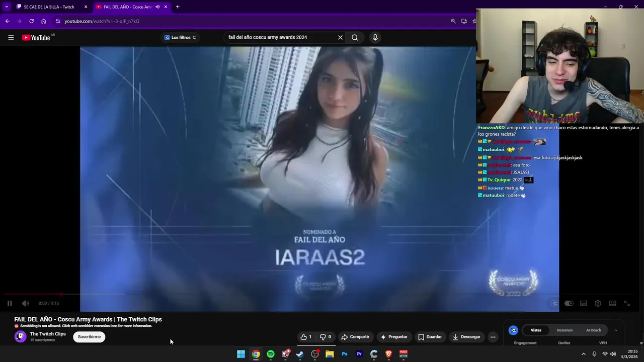Mute the video player volume

pyautogui.click(x=25, y=303)
